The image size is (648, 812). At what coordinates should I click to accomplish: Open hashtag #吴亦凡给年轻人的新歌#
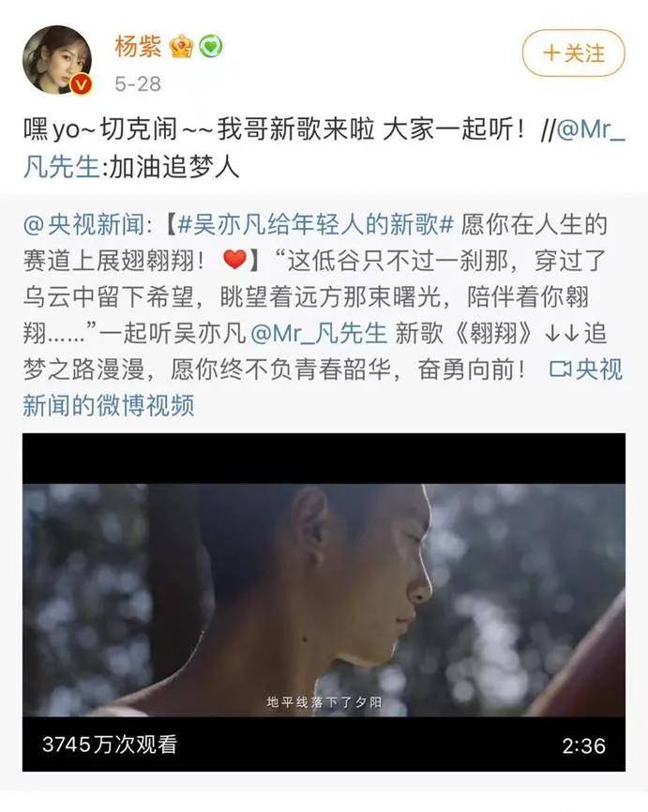[315, 225]
